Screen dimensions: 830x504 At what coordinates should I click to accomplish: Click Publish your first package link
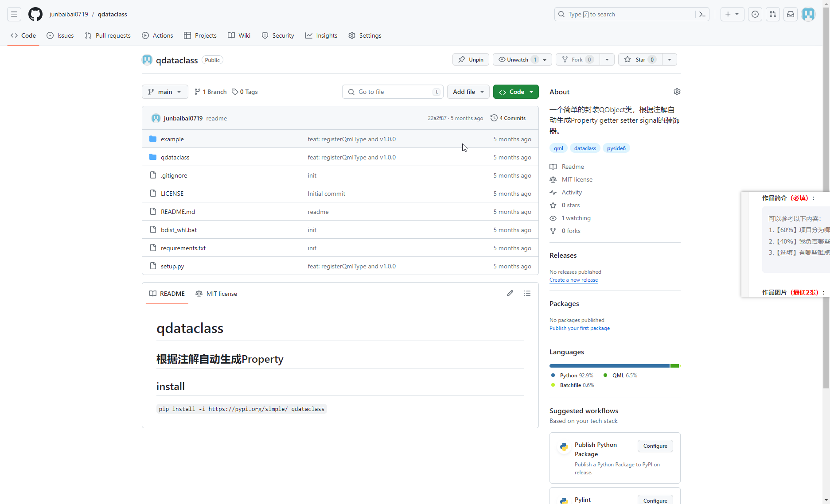pyautogui.click(x=580, y=328)
